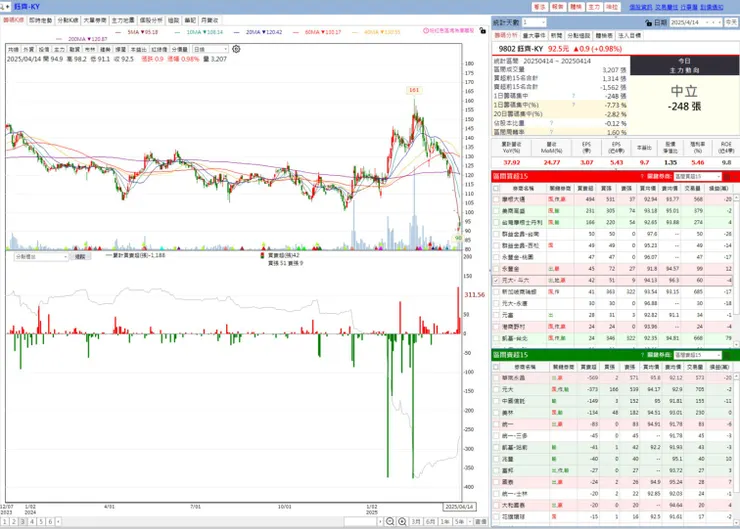Click the 融資 chart overlay button

click(75, 49)
